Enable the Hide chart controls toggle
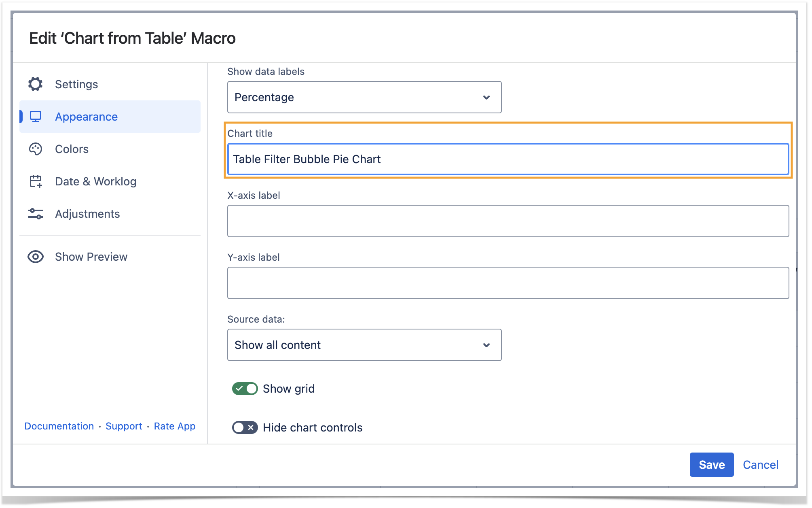Viewport: 812px width, 508px height. pos(245,427)
